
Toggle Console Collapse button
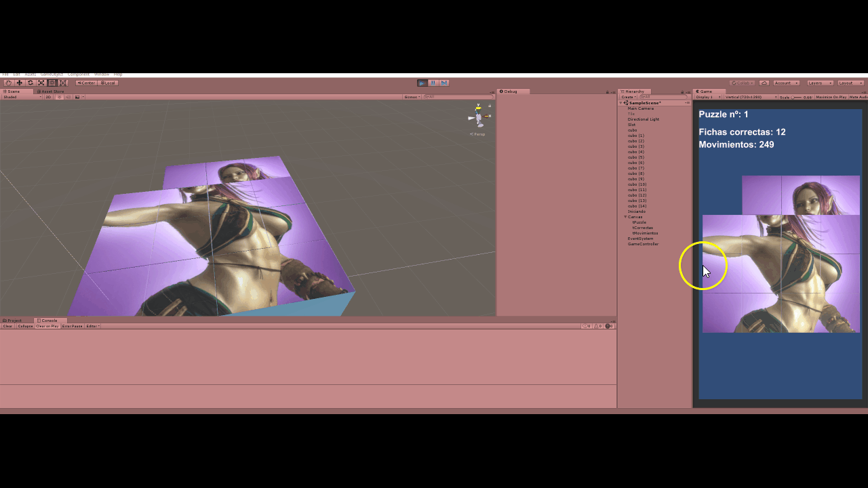coord(25,326)
